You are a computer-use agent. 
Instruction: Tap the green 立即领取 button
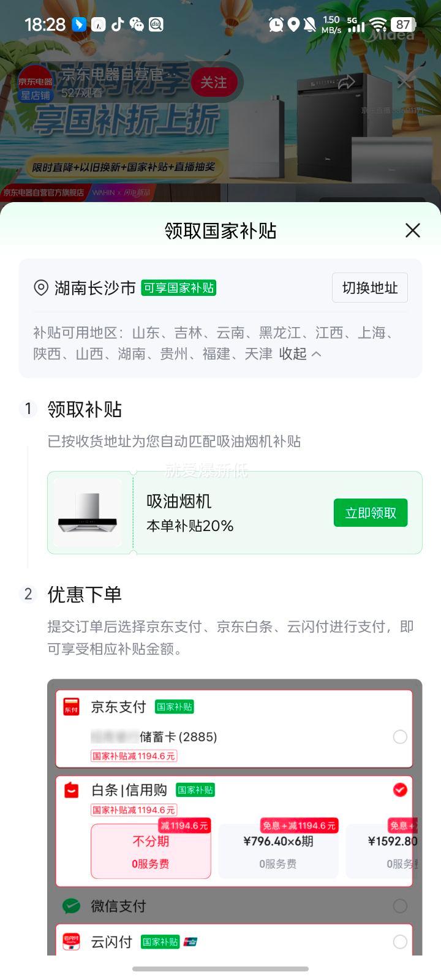(371, 513)
